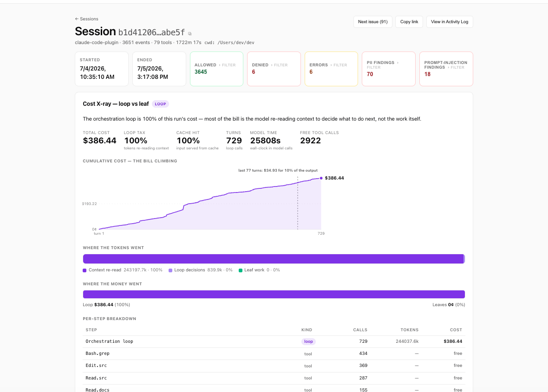Click the Cache Hit 100% value
This screenshot has height=392, width=548.
(x=188, y=141)
